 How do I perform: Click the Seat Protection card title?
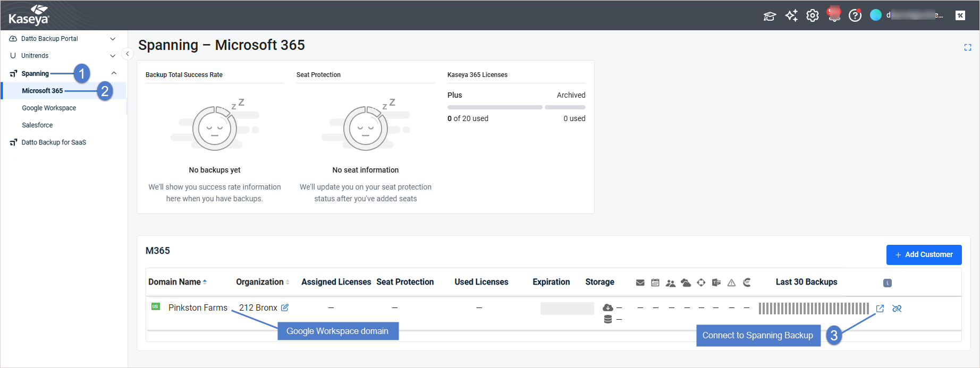coord(318,75)
